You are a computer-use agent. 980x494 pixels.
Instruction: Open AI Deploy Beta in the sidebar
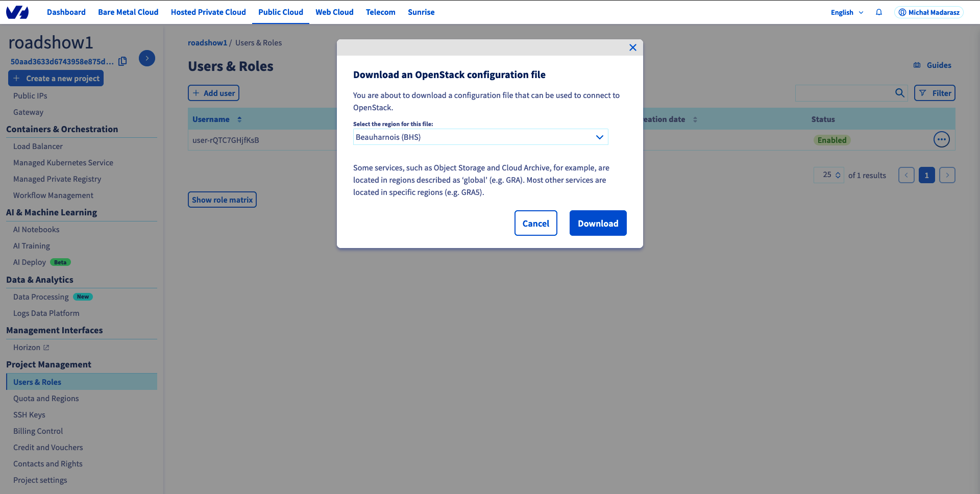[42, 262]
